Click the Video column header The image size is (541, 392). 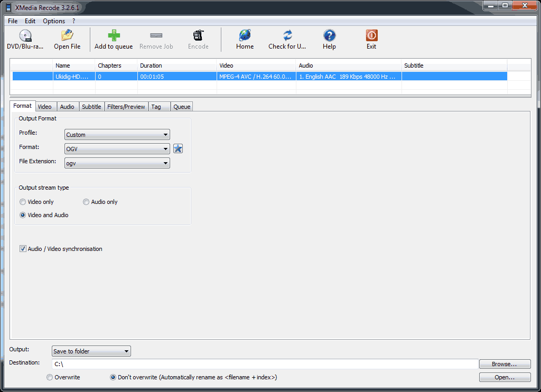pos(256,66)
